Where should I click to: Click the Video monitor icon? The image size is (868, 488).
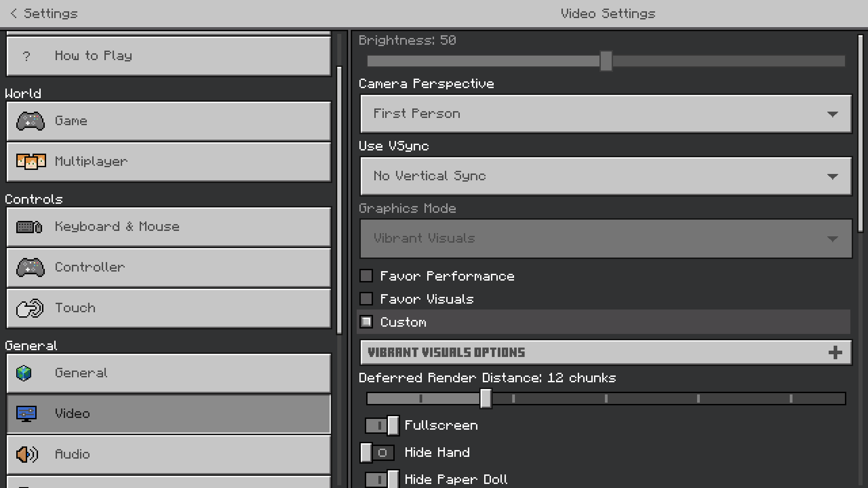click(x=26, y=414)
